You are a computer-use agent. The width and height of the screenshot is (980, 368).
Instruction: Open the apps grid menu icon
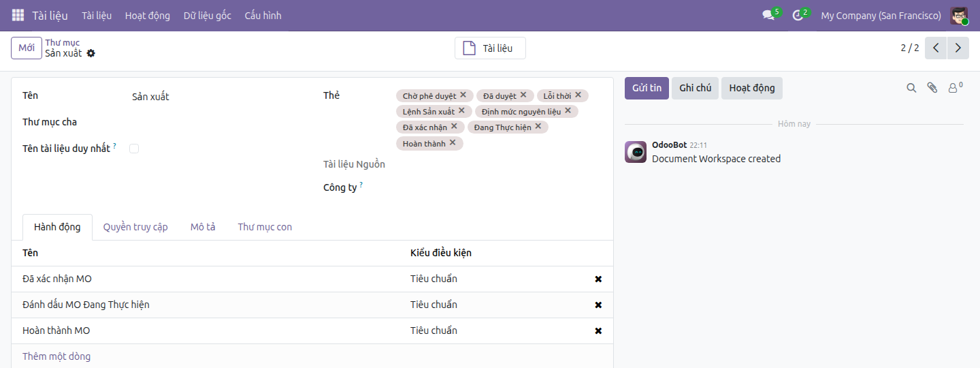pos(18,15)
